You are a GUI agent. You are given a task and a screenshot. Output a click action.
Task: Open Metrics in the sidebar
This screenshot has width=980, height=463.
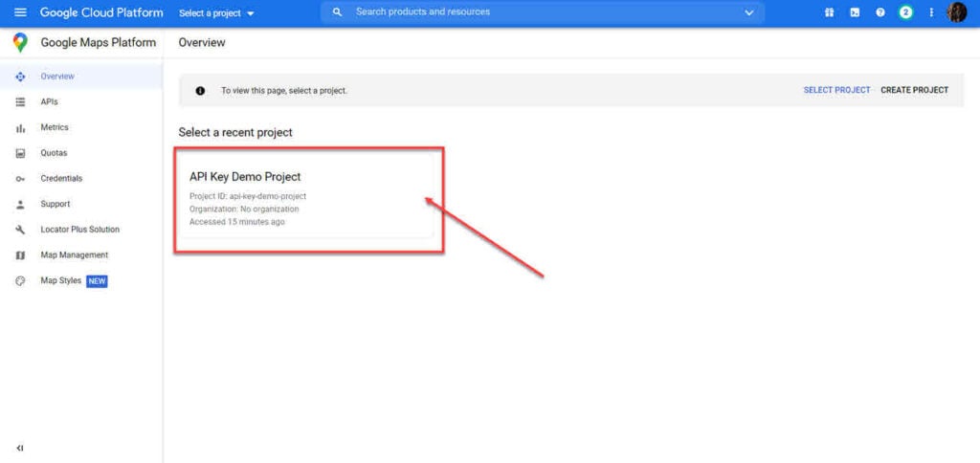pyautogui.click(x=55, y=127)
